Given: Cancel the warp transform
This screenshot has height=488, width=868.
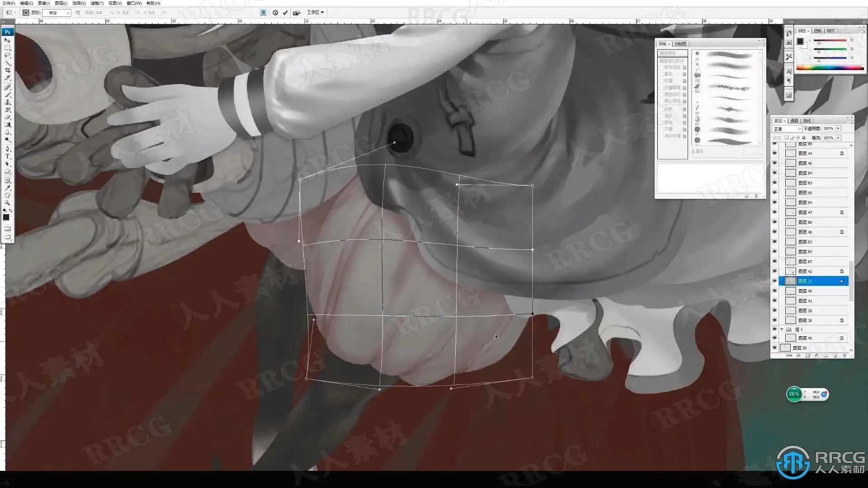Looking at the screenshot, I should coord(275,13).
